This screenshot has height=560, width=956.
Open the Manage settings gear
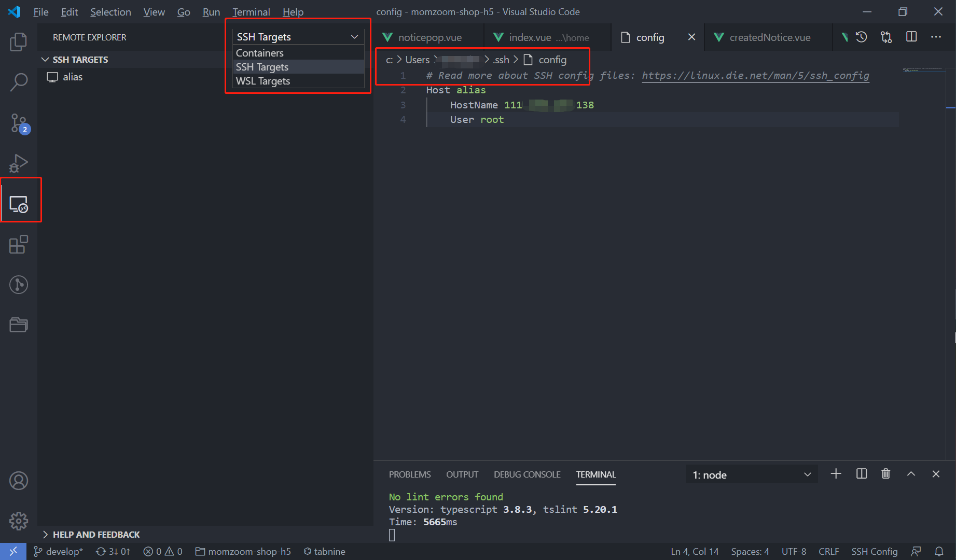click(x=19, y=521)
